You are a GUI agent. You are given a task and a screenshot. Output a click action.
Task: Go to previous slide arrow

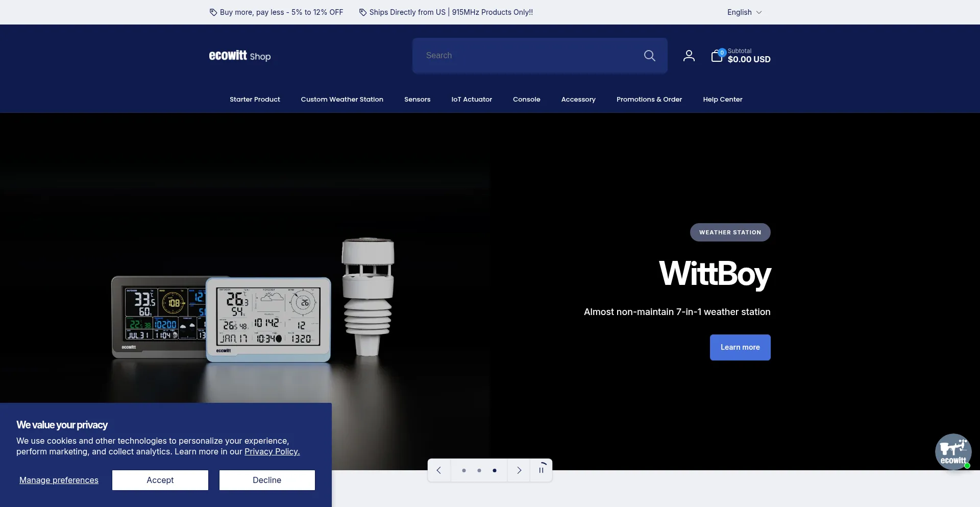click(x=439, y=470)
